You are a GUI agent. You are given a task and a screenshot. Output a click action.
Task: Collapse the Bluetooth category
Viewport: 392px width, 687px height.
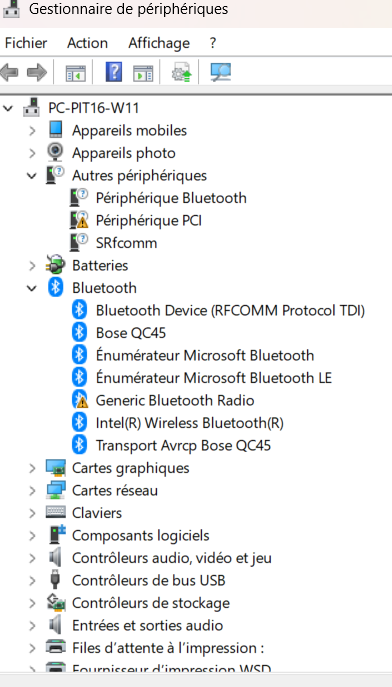(x=32, y=288)
